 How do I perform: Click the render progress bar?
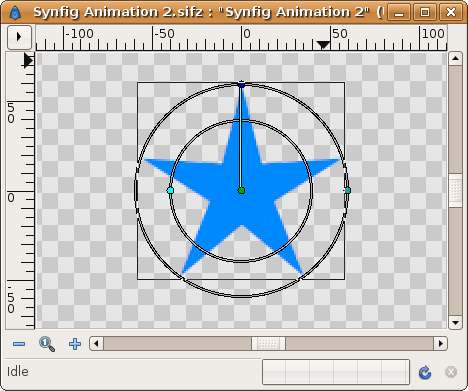pos(336,372)
